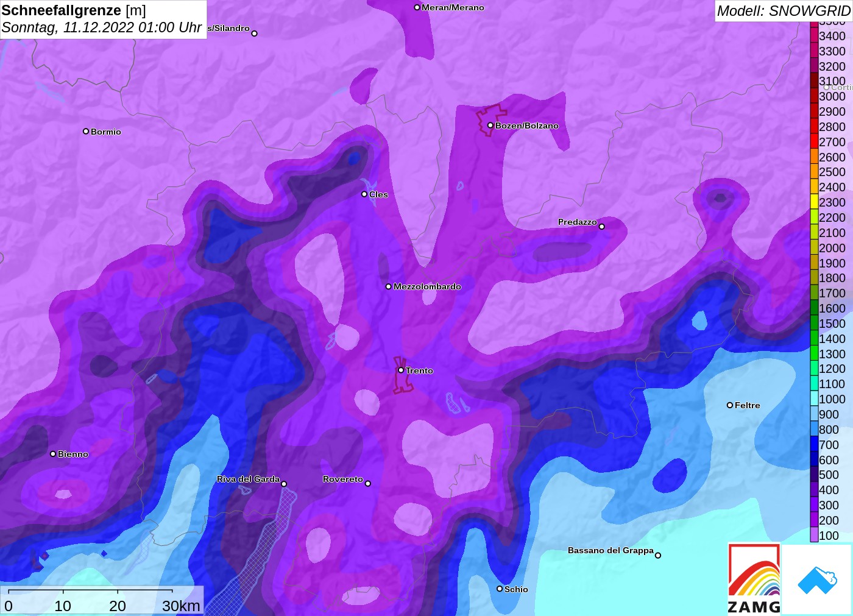Click the Meran/Merano label text
This screenshot has width=853, height=616.
point(453,7)
